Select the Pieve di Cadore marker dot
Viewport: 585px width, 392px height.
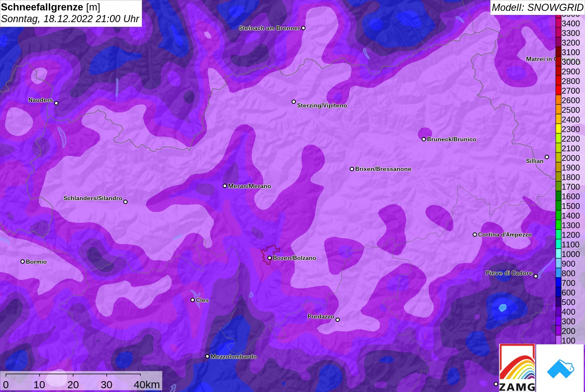536,276
